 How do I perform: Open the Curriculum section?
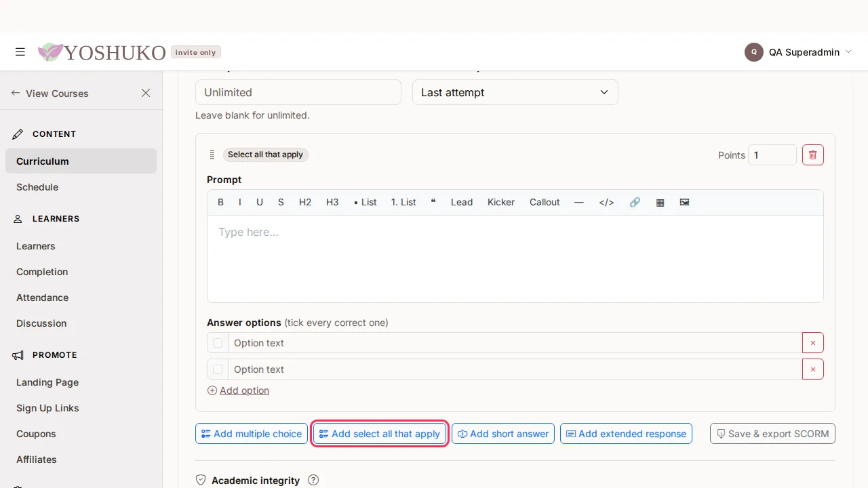coord(81,161)
